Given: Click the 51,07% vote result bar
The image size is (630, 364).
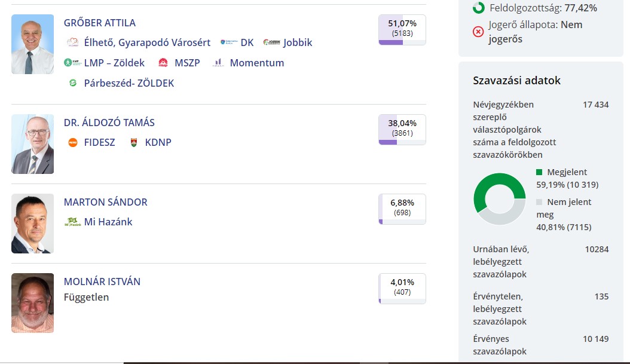Looking at the screenshot, I should coord(402,30).
